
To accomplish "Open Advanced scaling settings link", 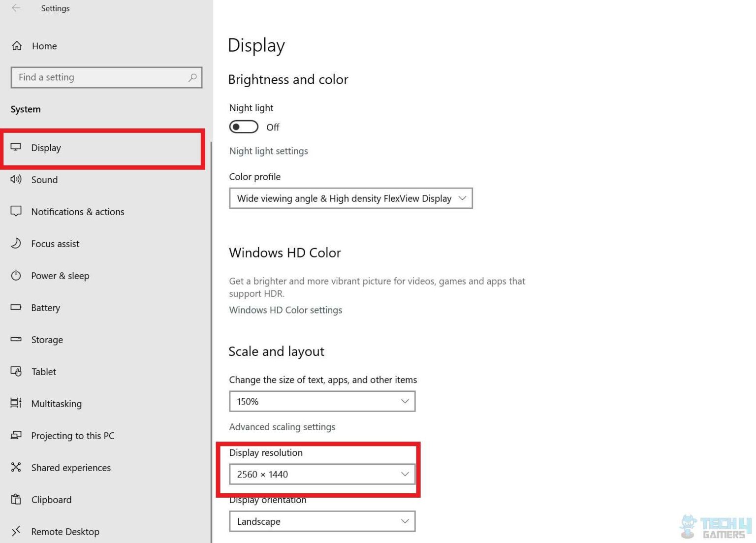I will click(282, 427).
